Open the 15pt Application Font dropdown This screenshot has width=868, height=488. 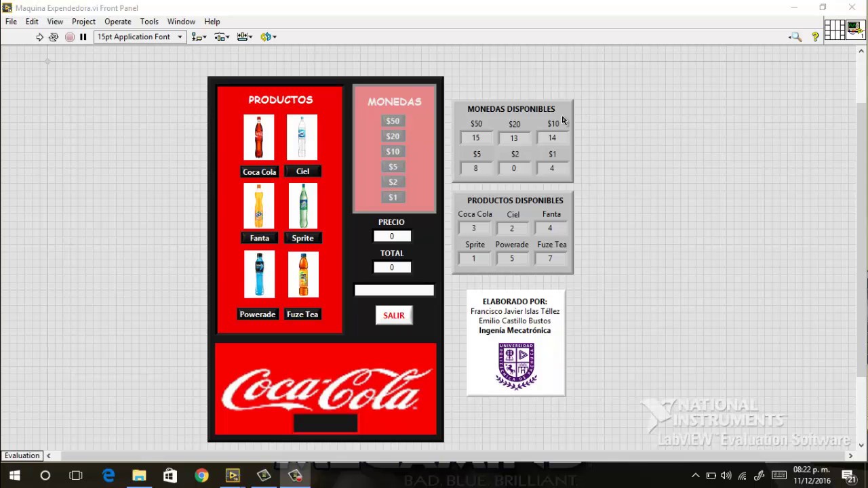140,37
